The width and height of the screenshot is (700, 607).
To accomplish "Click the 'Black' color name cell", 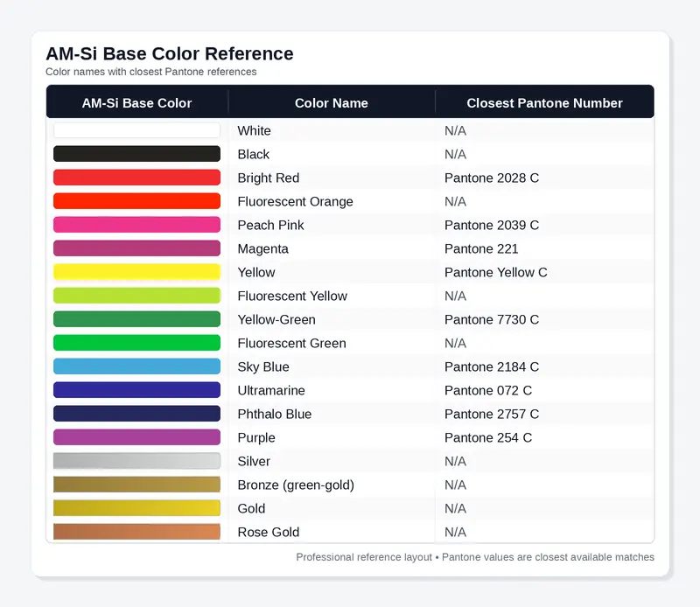I will (x=253, y=155).
